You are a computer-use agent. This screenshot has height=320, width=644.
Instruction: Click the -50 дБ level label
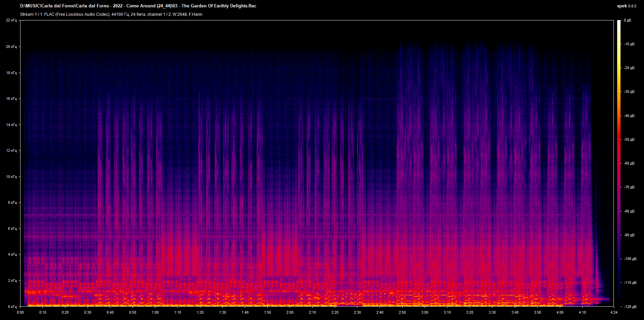(629, 139)
